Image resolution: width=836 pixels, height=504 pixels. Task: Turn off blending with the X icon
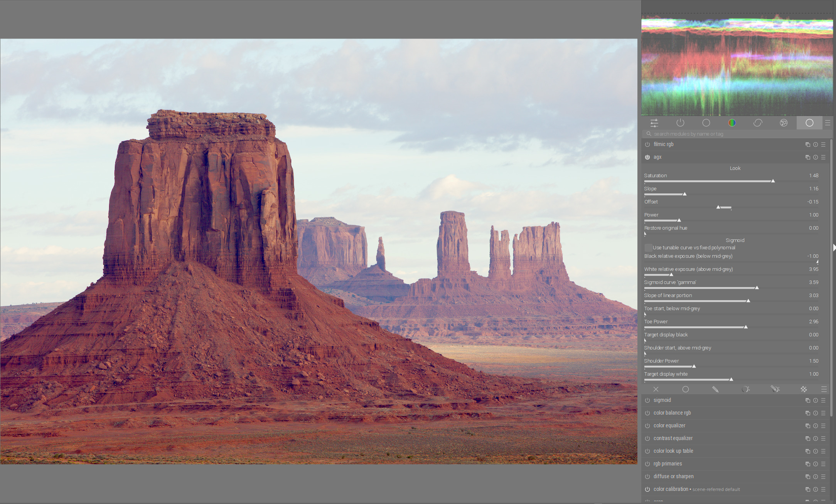pos(656,389)
